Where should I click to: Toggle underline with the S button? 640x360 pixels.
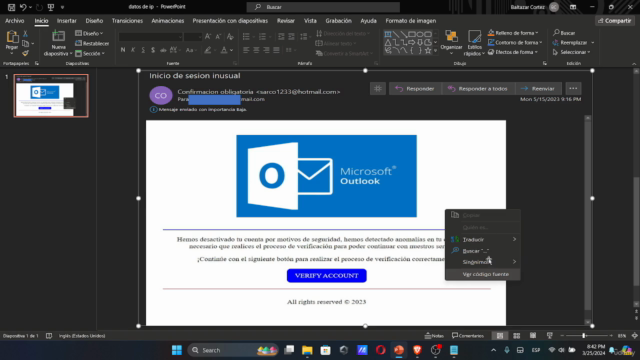click(x=143, y=50)
